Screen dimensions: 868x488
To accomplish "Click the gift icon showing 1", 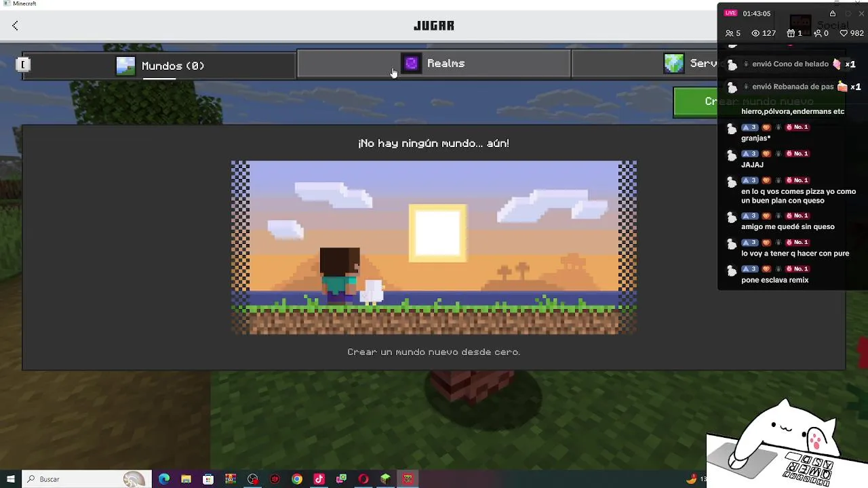I will 791,33.
